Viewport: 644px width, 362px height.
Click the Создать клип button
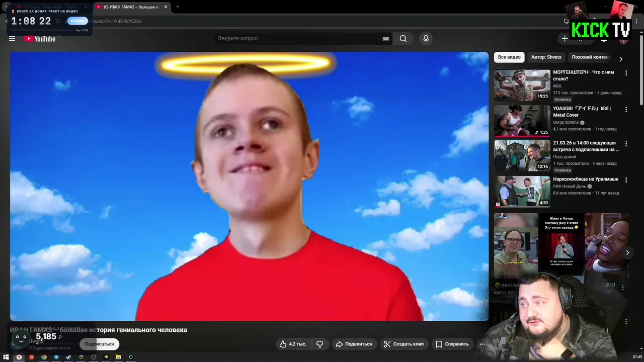click(404, 344)
